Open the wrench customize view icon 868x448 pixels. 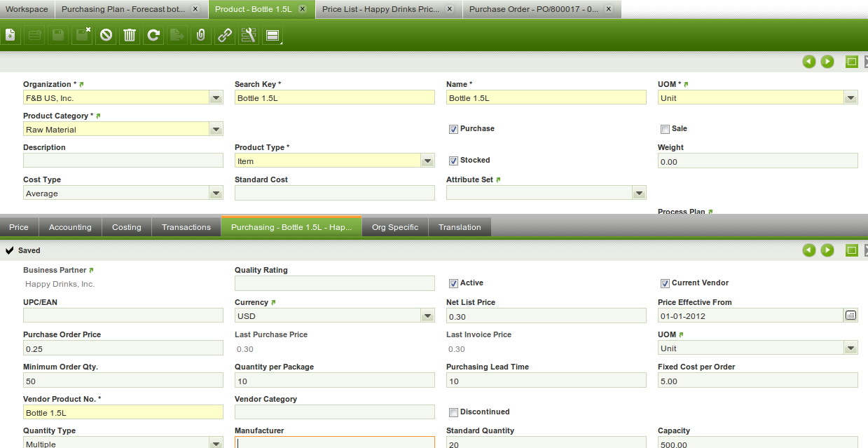coord(248,35)
